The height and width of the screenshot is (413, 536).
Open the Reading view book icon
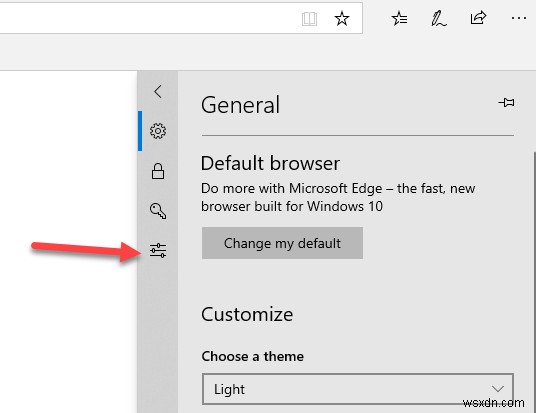click(x=309, y=19)
